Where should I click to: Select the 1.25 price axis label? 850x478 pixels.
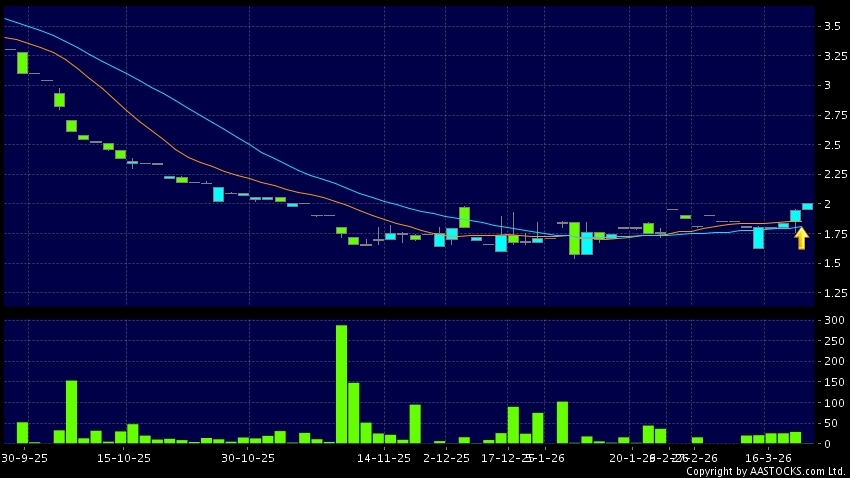tap(829, 294)
